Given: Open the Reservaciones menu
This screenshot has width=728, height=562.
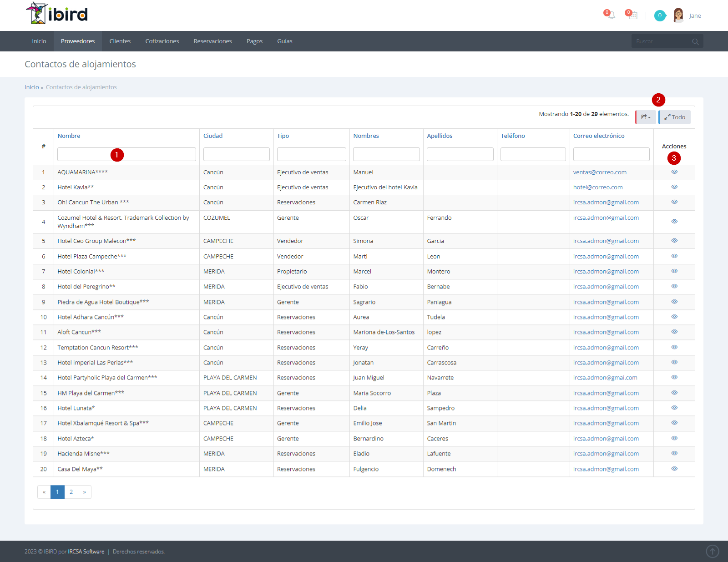Looking at the screenshot, I should (x=213, y=41).
